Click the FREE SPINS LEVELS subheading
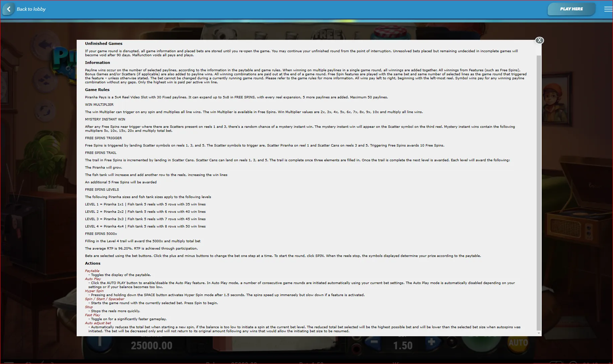The image size is (613, 364). (102, 190)
